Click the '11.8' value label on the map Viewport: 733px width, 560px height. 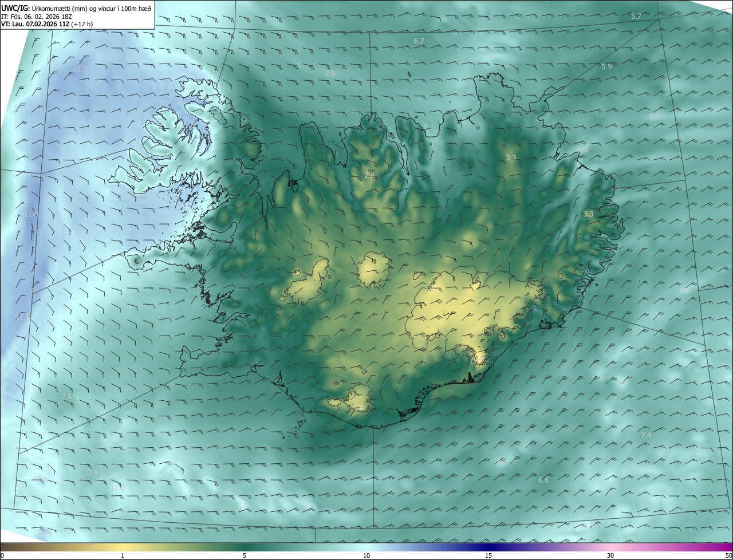(31, 214)
